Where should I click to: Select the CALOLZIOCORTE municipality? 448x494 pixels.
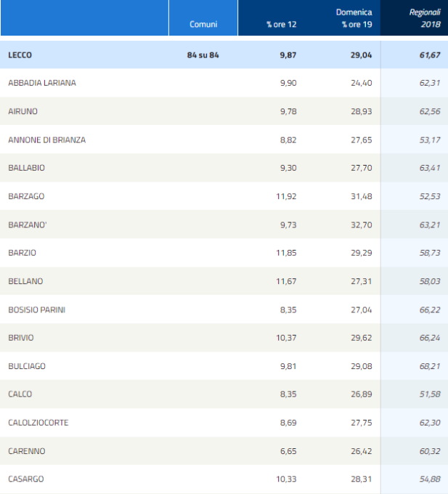(x=38, y=423)
